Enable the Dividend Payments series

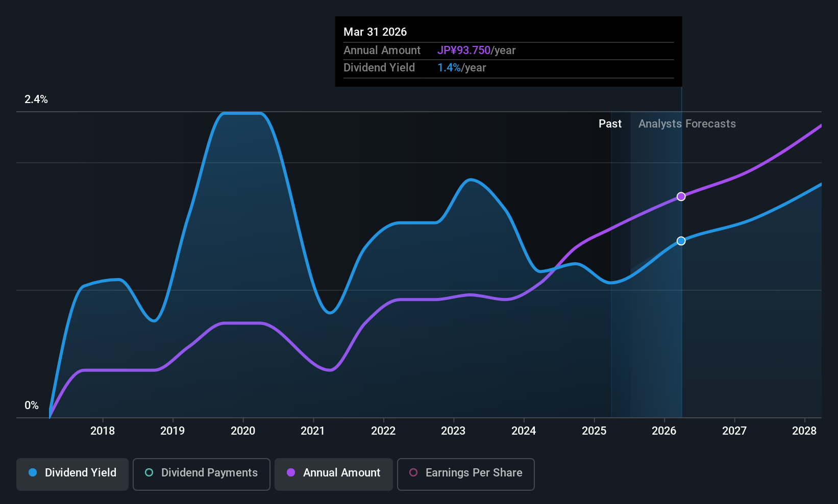(202, 474)
